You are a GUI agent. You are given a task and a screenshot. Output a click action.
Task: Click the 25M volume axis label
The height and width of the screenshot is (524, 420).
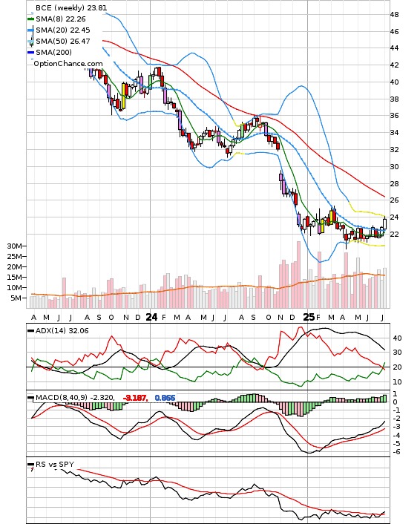click(14, 257)
